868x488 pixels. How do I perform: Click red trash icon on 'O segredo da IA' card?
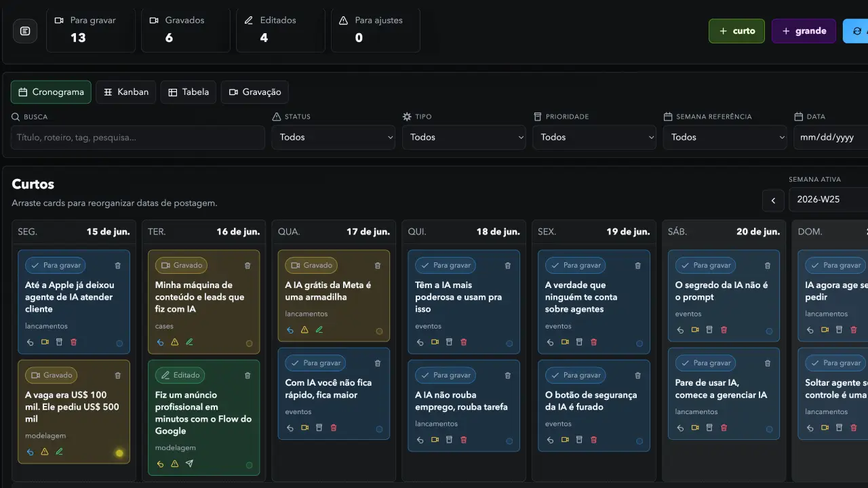coord(724,330)
